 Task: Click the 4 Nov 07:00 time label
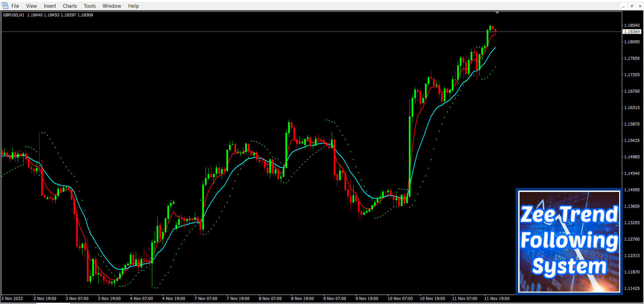[x=142, y=299]
